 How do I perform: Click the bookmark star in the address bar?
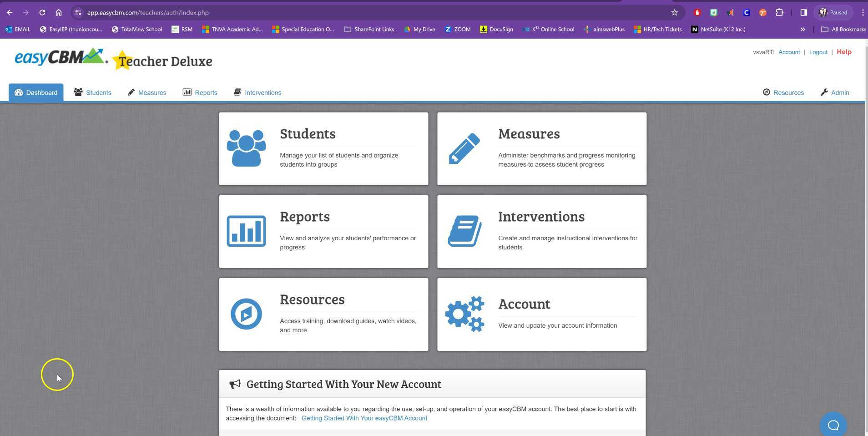675,12
